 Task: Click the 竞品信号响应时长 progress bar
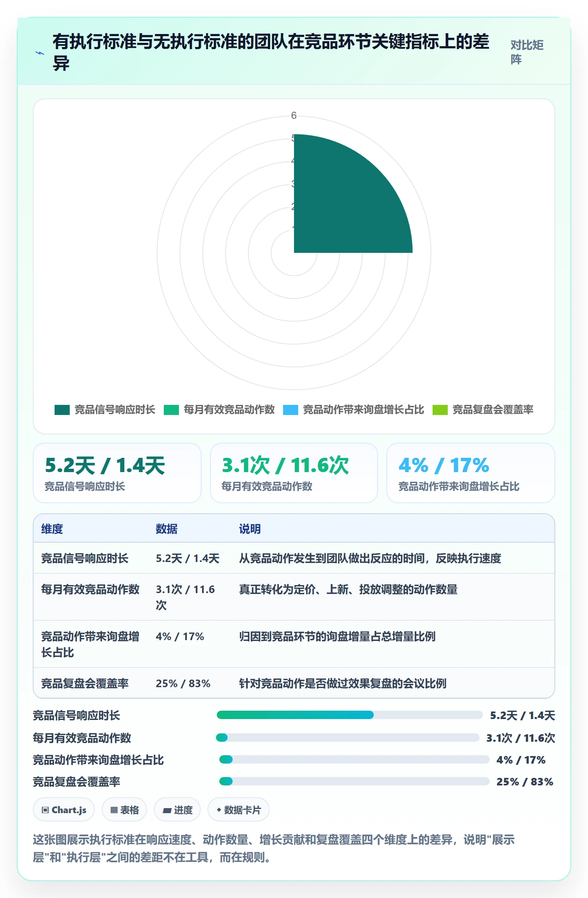click(x=349, y=715)
